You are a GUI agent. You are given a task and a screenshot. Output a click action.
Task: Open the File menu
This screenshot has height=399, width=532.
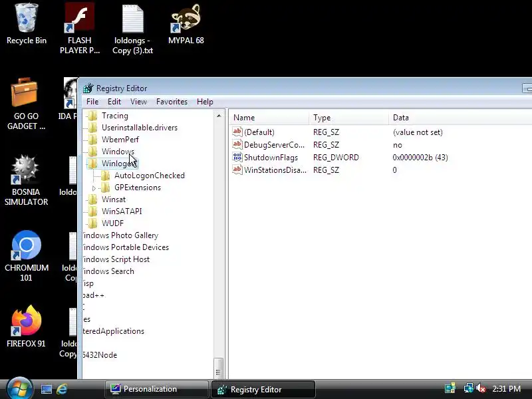tap(92, 102)
